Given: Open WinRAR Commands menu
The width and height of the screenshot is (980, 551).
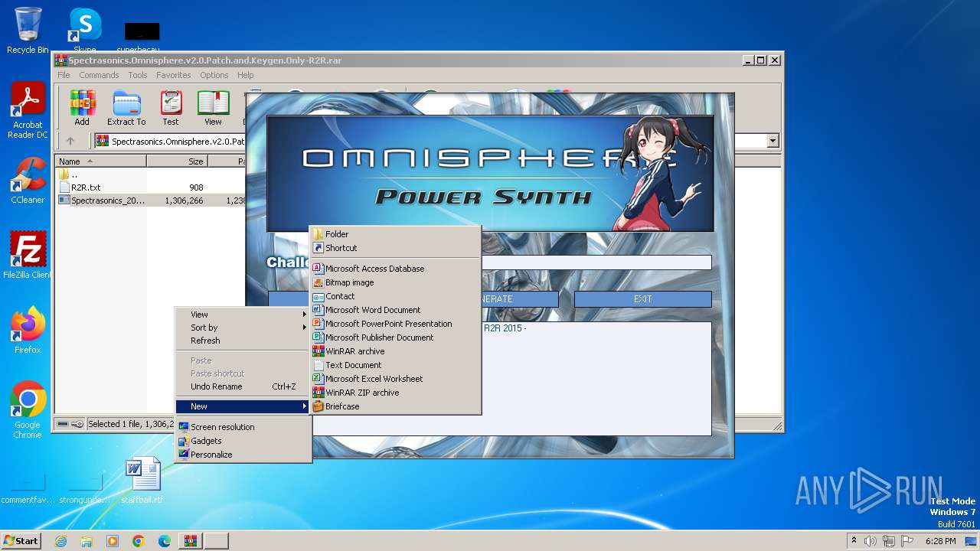Looking at the screenshot, I should [99, 75].
